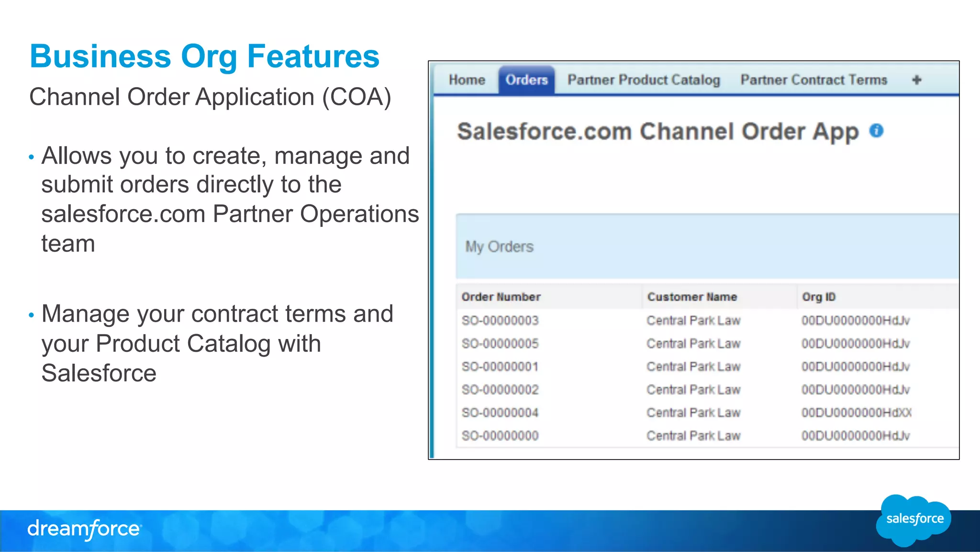Screen dimensions: 980x552
Task: Open the Home tab
Action: point(467,79)
